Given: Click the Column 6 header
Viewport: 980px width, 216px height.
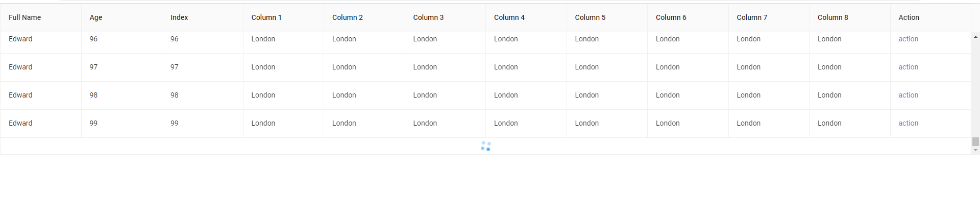Looking at the screenshot, I should point(671,17).
